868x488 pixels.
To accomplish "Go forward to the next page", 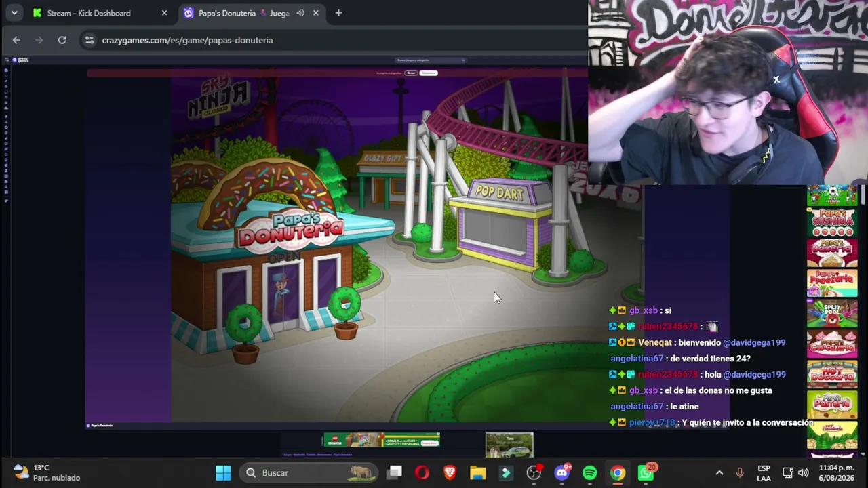I will tap(39, 40).
